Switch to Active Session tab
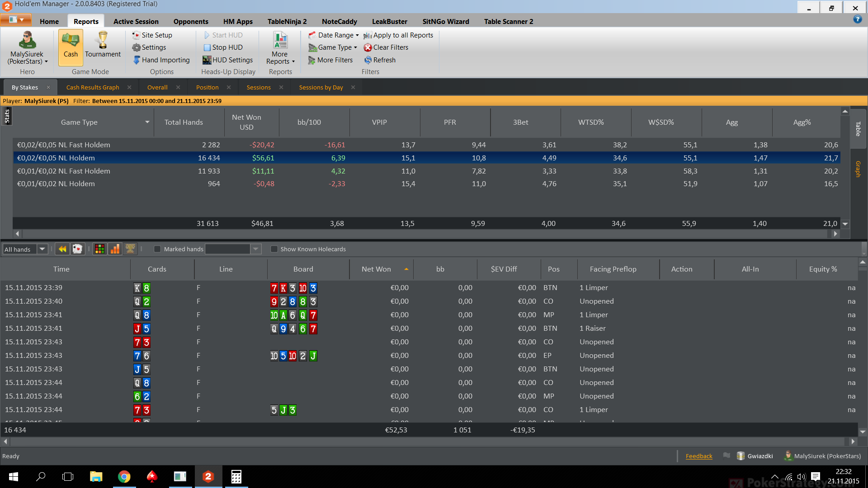868x488 pixels. pos(136,21)
